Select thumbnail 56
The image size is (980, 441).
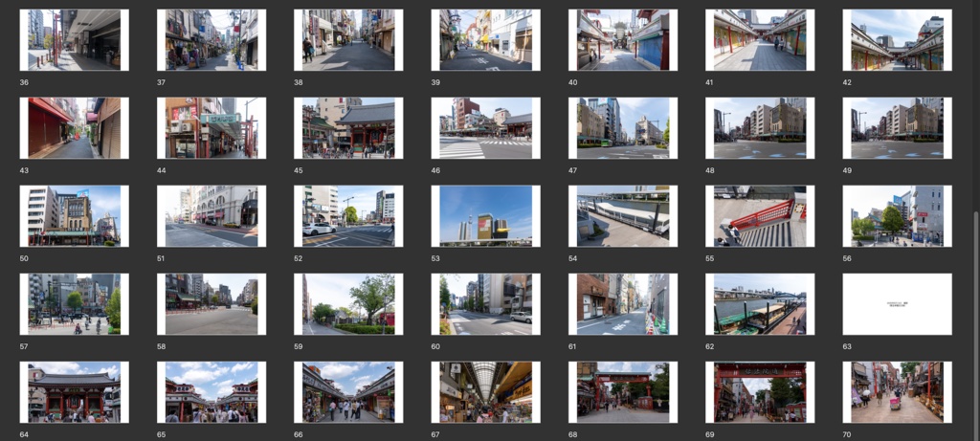click(x=898, y=216)
